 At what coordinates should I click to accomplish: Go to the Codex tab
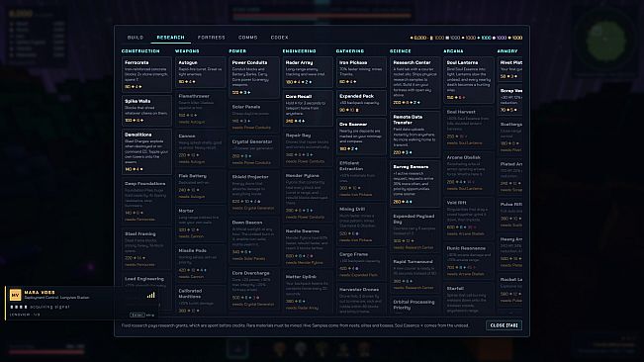click(x=279, y=38)
